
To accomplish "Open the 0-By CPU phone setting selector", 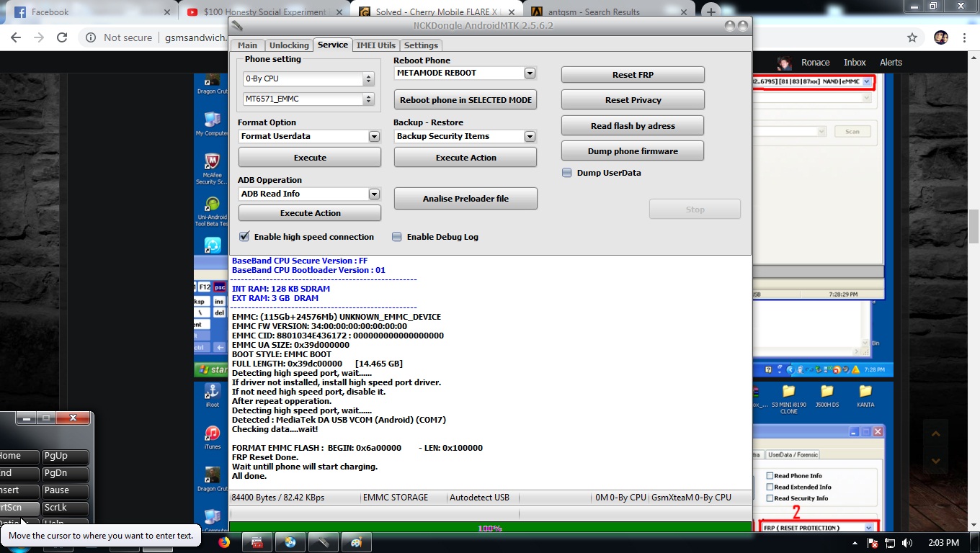I will click(x=308, y=78).
